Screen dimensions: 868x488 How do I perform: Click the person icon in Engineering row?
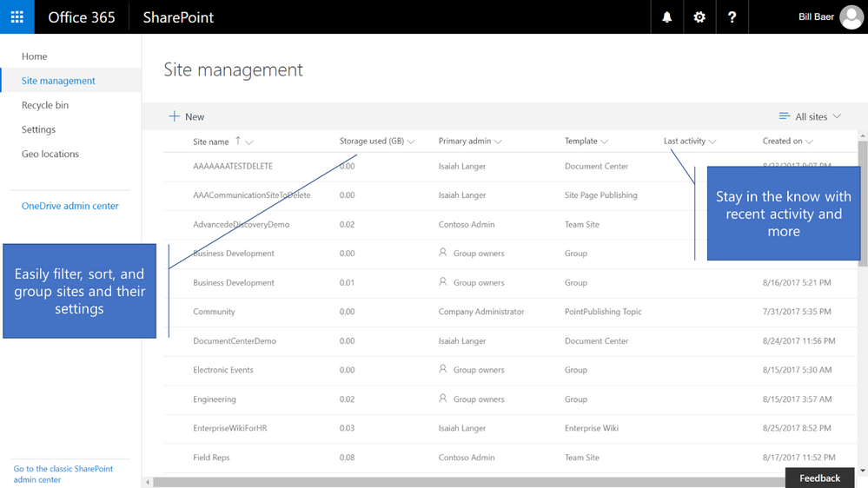pos(443,399)
